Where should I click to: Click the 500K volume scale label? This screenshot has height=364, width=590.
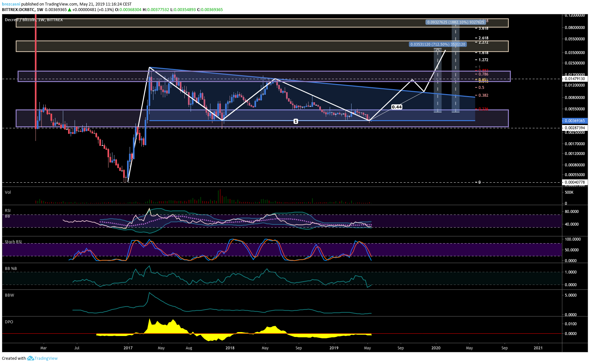pyautogui.click(x=569, y=192)
